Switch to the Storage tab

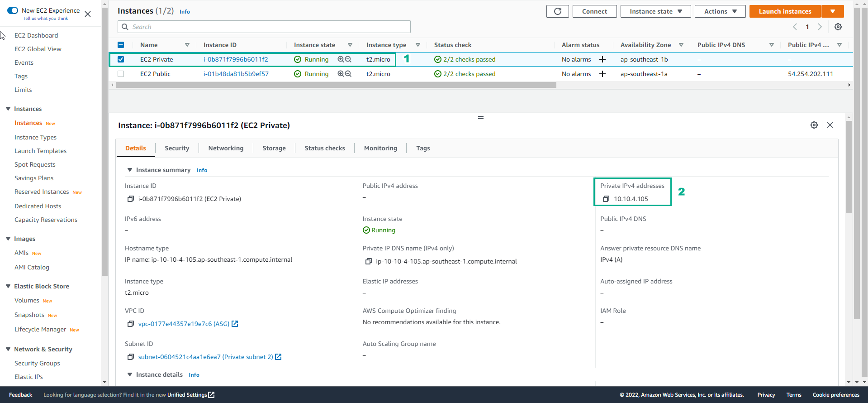click(274, 148)
